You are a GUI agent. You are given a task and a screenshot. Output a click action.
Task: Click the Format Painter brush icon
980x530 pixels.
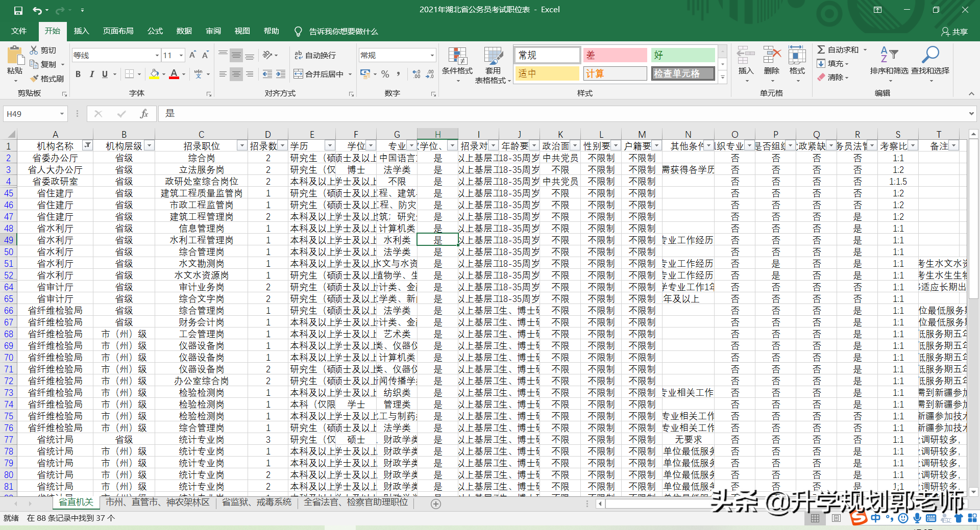click(x=35, y=79)
